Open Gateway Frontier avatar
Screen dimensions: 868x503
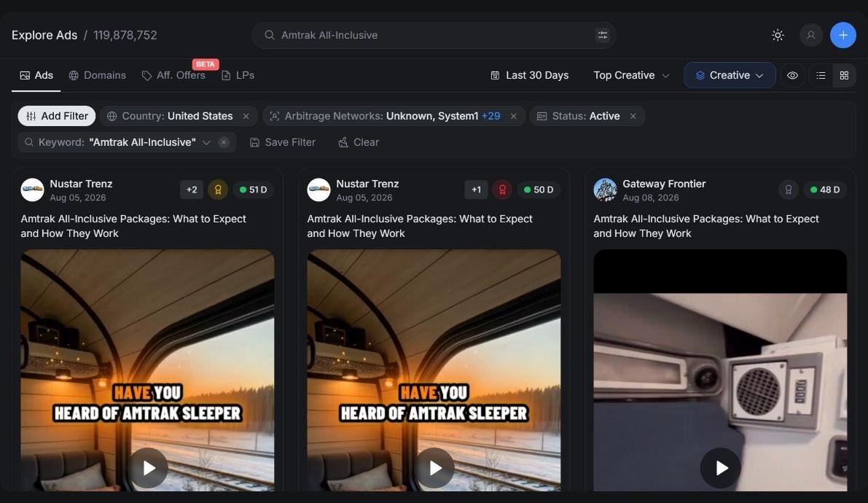point(605,190)
